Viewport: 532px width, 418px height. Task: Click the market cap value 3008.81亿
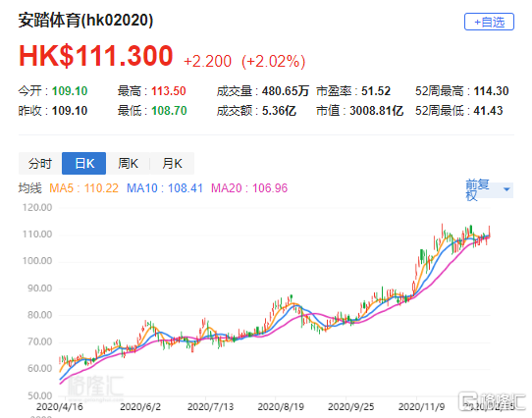(x=377, y=111)
